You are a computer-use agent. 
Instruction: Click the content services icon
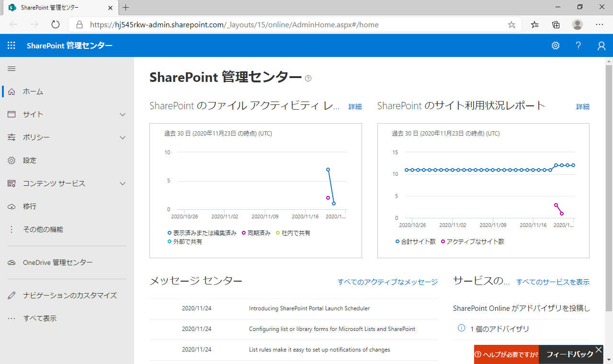pos(12,183)
